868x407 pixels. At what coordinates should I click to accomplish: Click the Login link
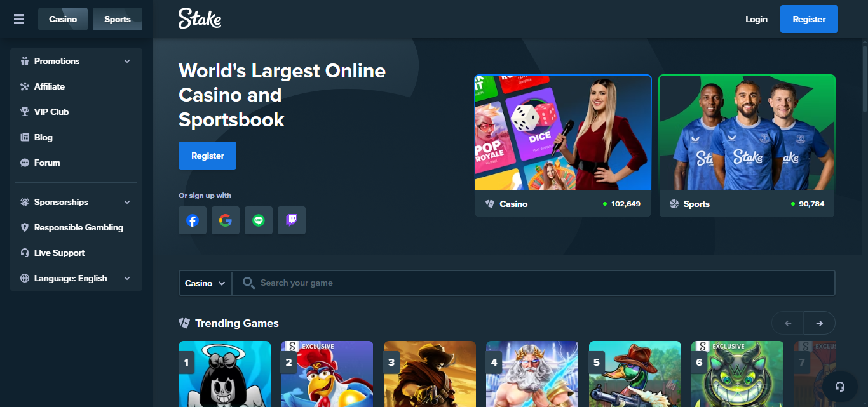coord(756,19)
